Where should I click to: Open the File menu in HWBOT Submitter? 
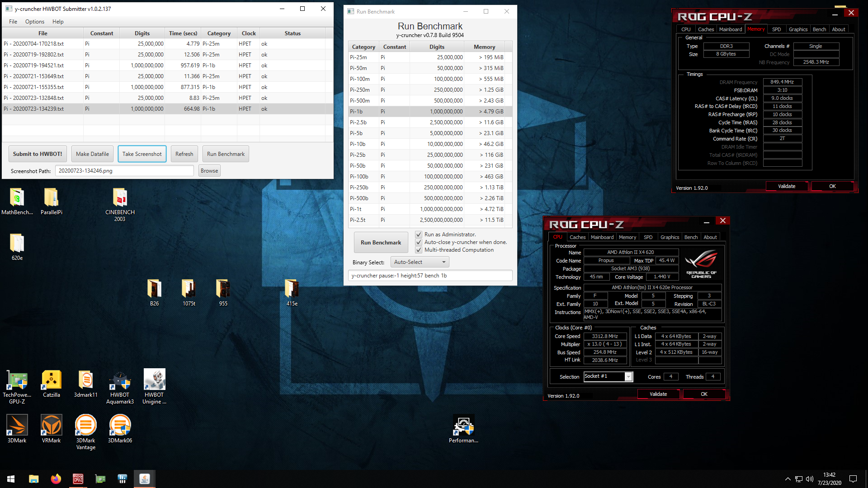13,22
